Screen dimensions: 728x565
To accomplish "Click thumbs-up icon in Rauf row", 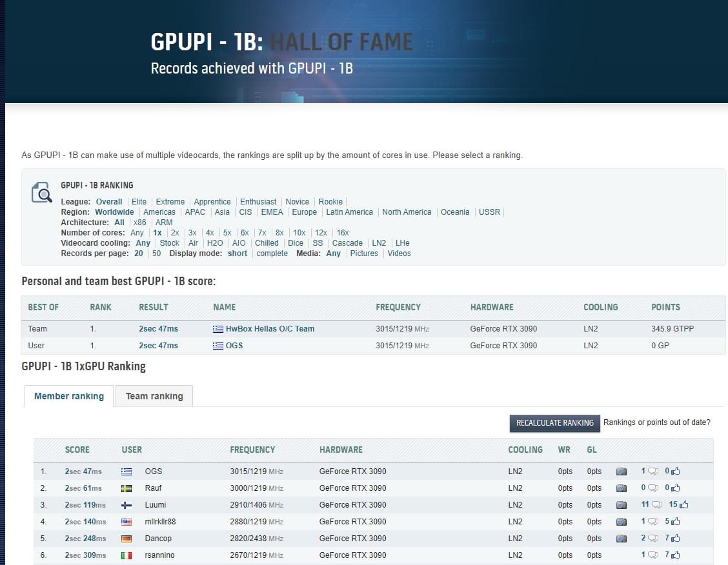I will coord(676,488).
